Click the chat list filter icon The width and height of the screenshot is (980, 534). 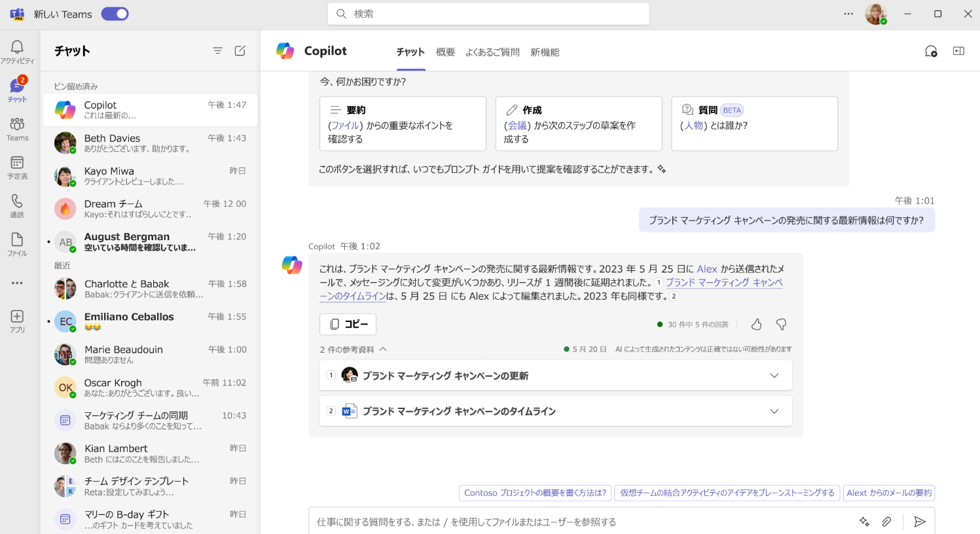pyautogui.click(x=218, y=50)
